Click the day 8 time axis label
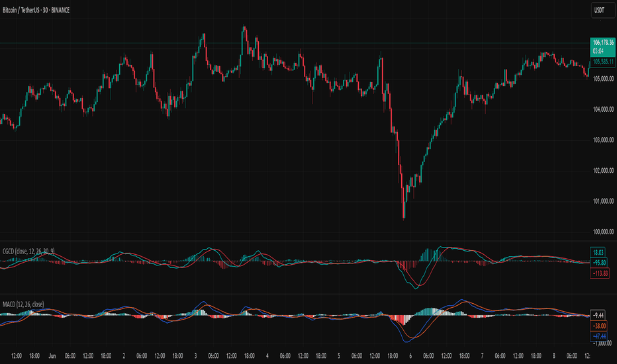617x364 pixels. click(553, 356)
